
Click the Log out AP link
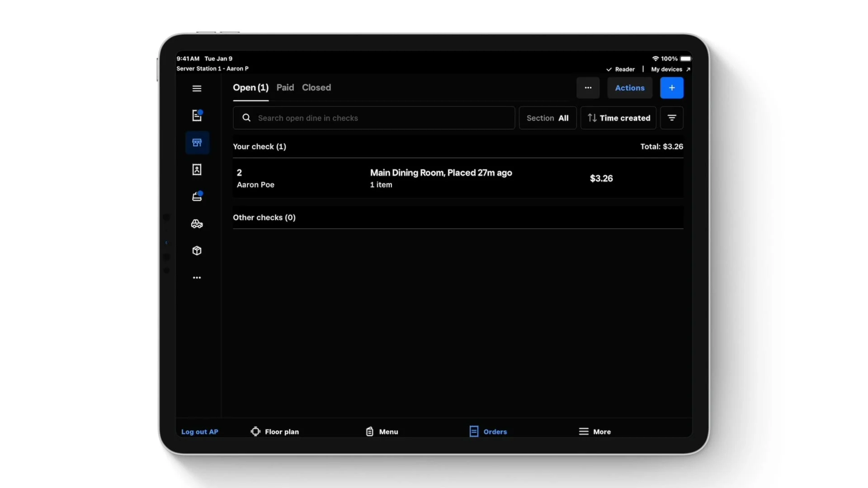tap(199, 432)
